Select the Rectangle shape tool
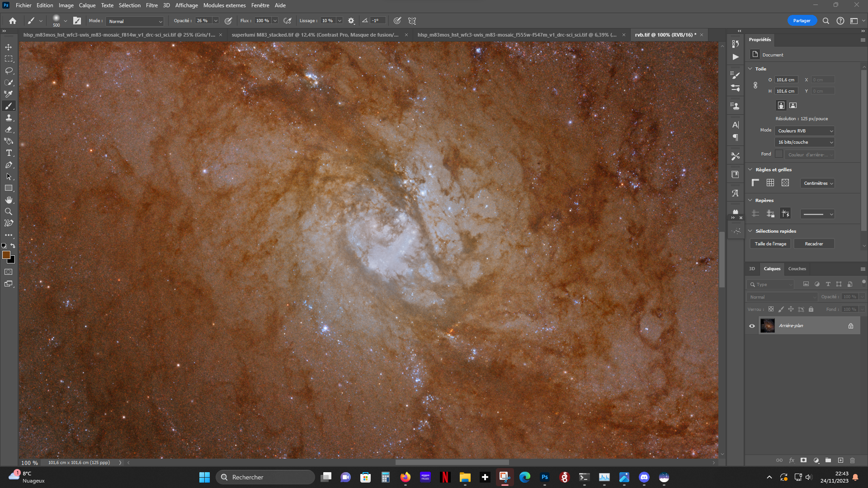 click(x=9, y=188)
